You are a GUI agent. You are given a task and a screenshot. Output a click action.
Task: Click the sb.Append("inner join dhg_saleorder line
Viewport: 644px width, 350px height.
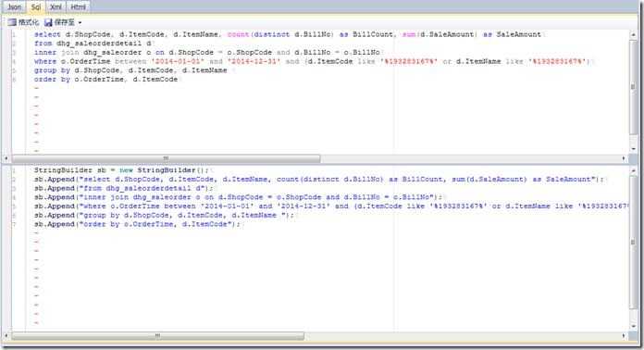pos(238,197)
